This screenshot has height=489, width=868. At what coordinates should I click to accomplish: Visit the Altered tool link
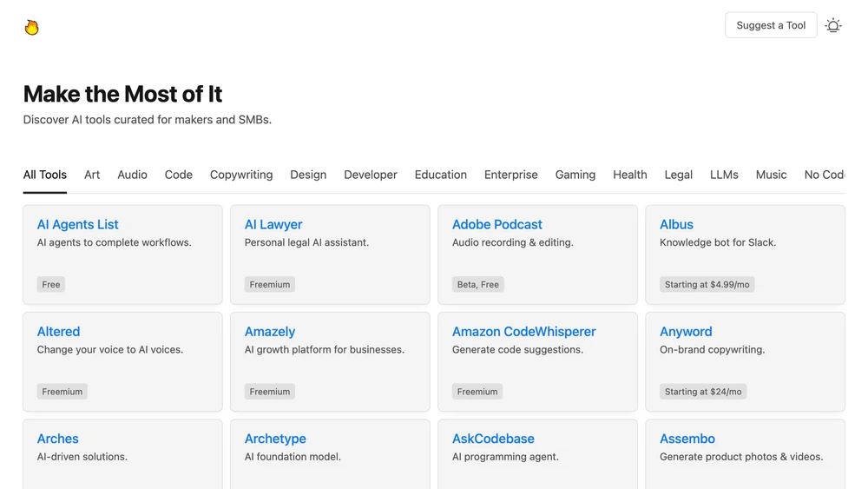pyautogui.click(x=58, y=331)
